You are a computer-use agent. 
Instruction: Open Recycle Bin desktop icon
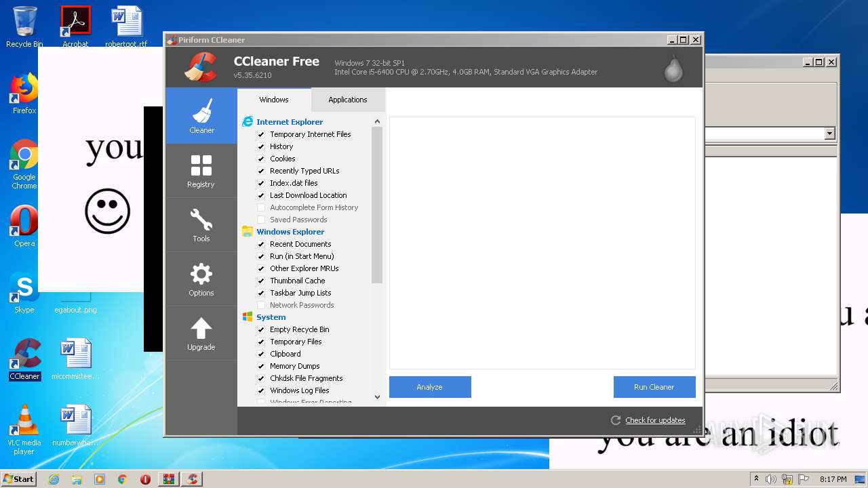24,28
